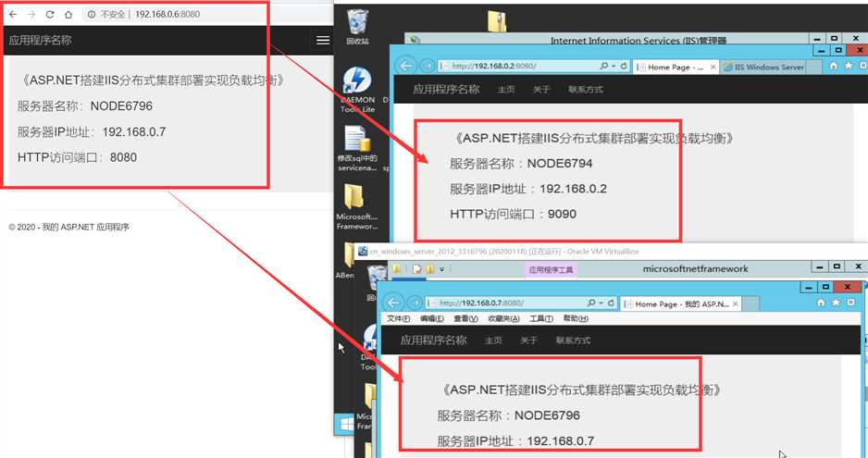Click the New Folder icon in the microsoftnetframework quick access toolbar
Image resolution: width=868 pixels, height=458 pixels.
[430, 269]
